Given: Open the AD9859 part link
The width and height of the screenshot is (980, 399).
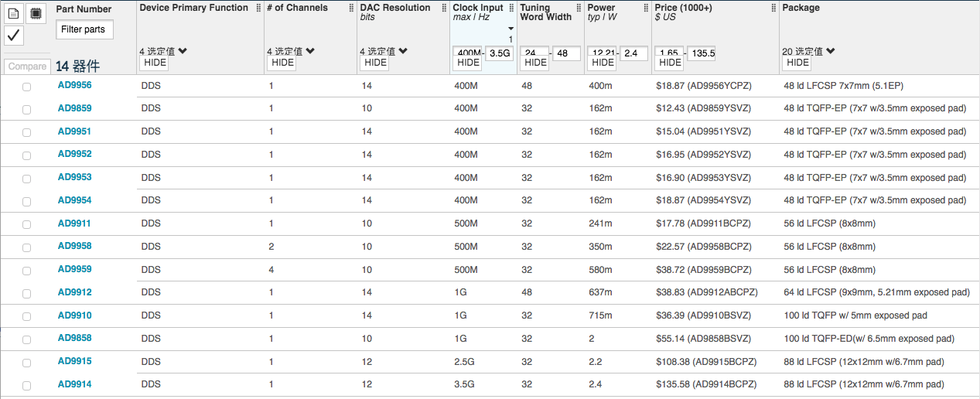Looking at the screenshot, I should (x=74, y=108).
